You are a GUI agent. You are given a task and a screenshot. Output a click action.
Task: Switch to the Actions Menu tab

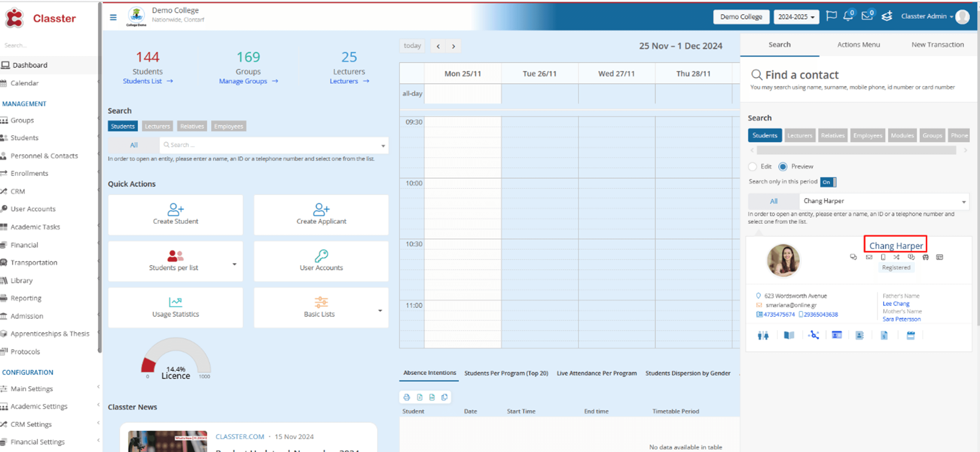pos(858,44)
